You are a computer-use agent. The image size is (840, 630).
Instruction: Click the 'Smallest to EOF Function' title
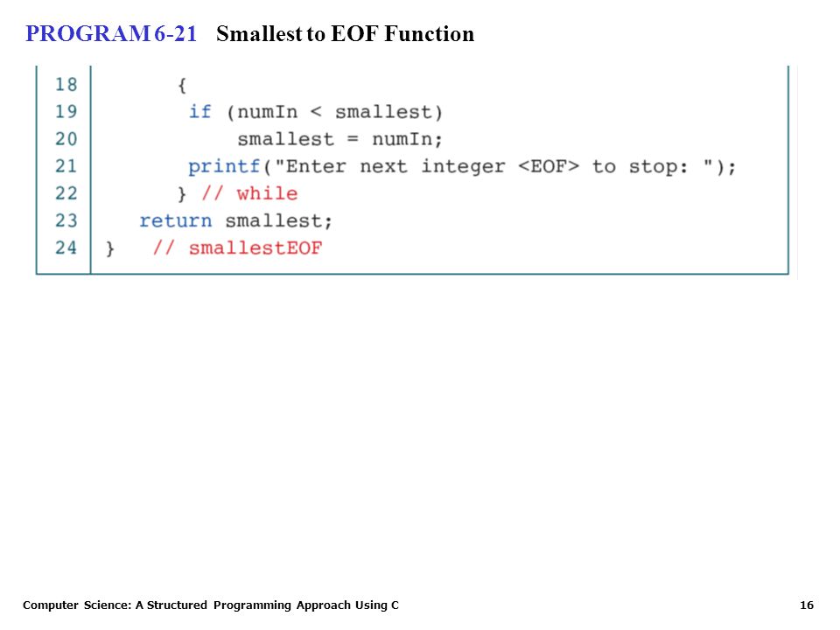pos(345,34)
